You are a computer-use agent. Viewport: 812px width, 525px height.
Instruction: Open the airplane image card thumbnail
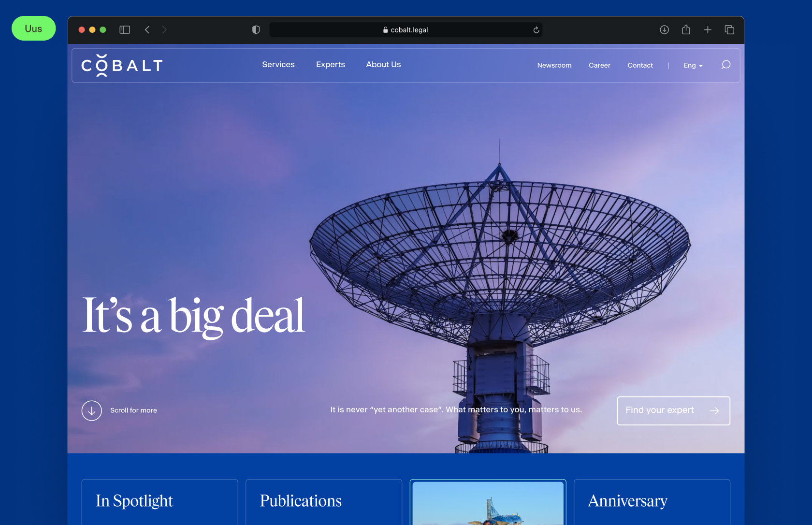coord(488,503)
